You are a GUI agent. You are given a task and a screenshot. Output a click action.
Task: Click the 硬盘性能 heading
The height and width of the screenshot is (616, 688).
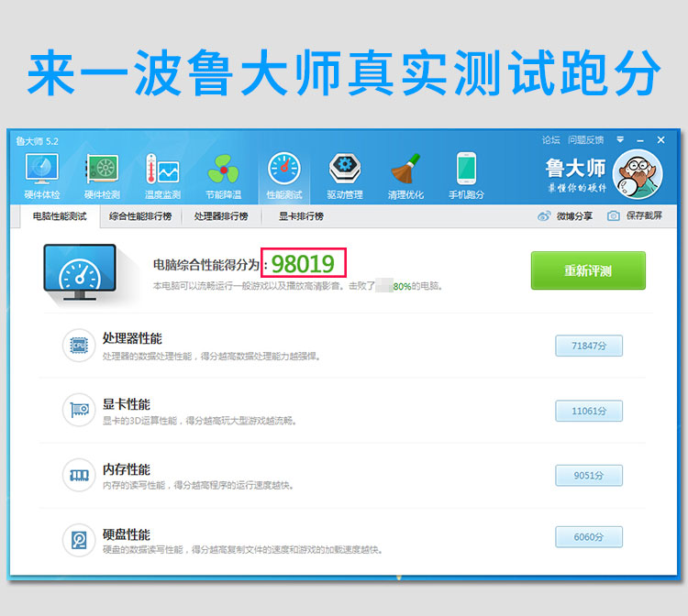tap(127, 534)
